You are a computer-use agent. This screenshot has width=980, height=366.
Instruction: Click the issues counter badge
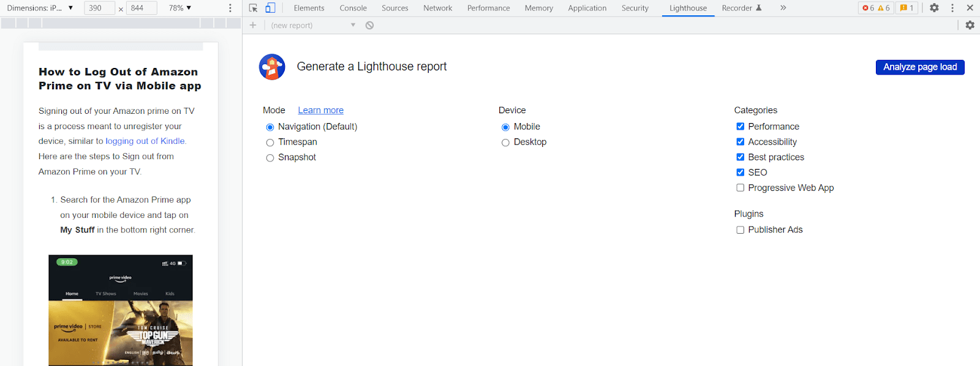tap(907, 8)
